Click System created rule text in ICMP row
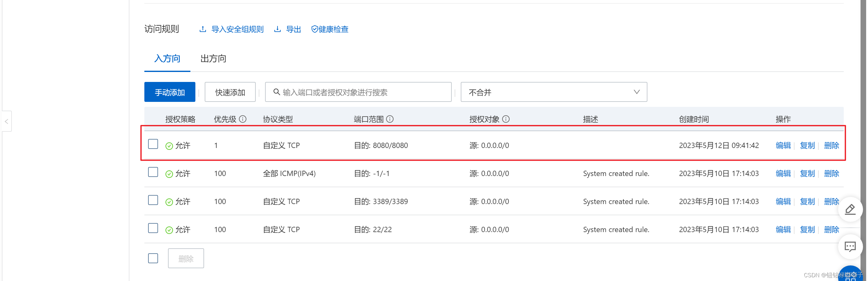The height and width of the screenshot is (281, 868). tap(616, 174)
